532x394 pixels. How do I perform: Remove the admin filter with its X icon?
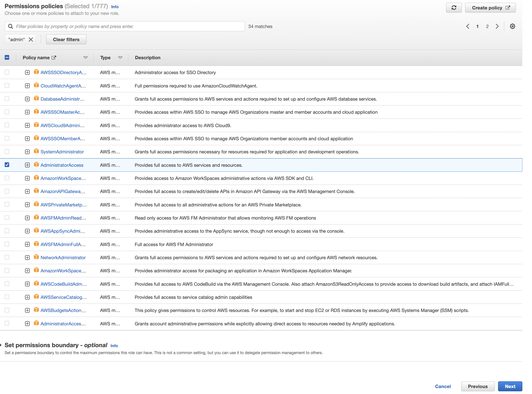31,39
